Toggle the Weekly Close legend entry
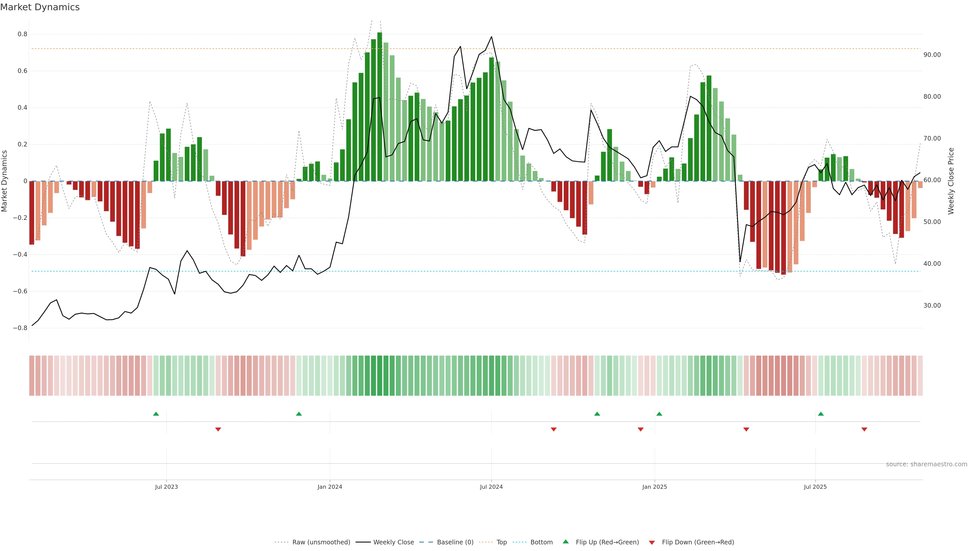The width and height of the screenshot is (980, 551). pos(393,542)
